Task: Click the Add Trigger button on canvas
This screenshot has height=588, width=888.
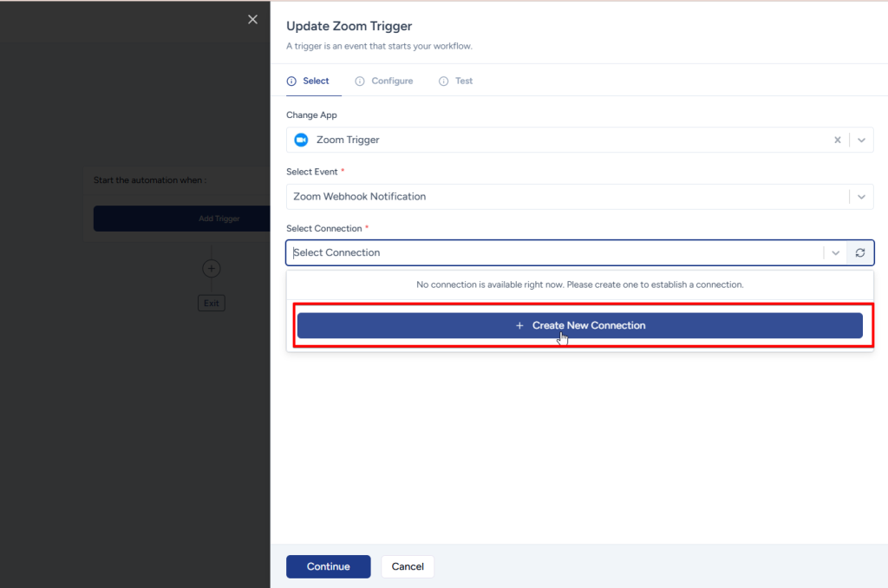Action: coord(219,219)
